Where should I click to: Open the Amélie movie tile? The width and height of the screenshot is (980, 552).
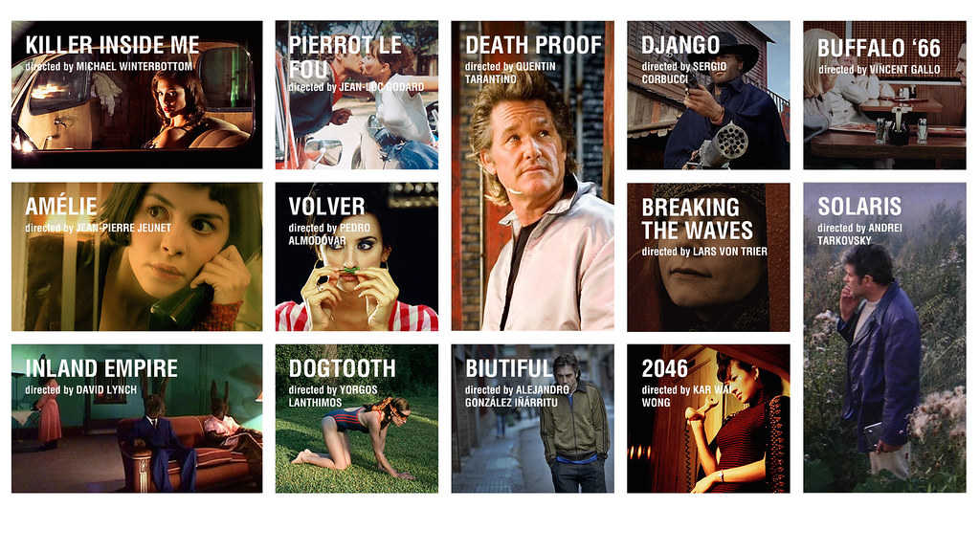click(x=137, y=256)
